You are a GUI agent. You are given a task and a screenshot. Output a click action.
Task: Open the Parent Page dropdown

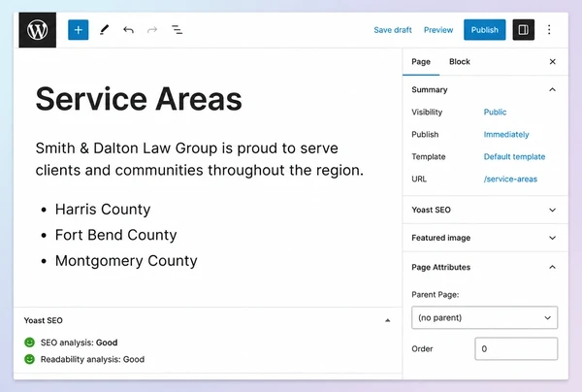tap(484, 317)
